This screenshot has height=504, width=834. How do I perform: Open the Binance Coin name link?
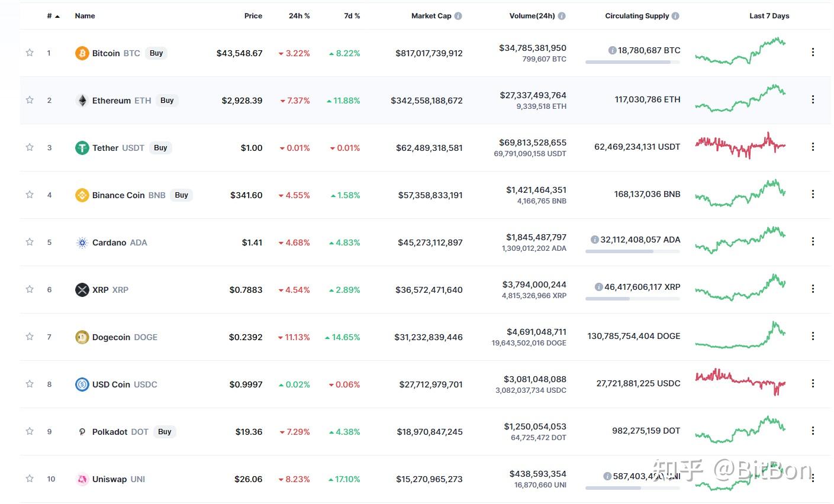pos(118,195)
